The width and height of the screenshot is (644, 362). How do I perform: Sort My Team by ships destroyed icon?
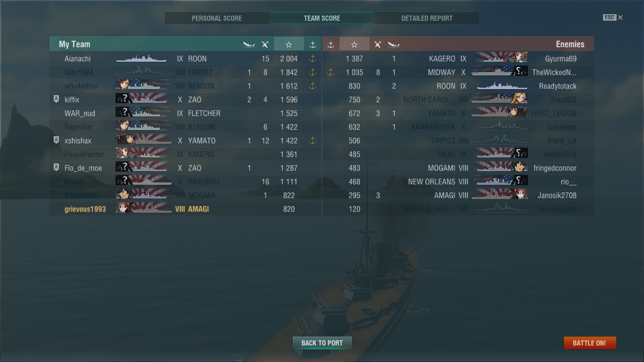click(249, 44)
